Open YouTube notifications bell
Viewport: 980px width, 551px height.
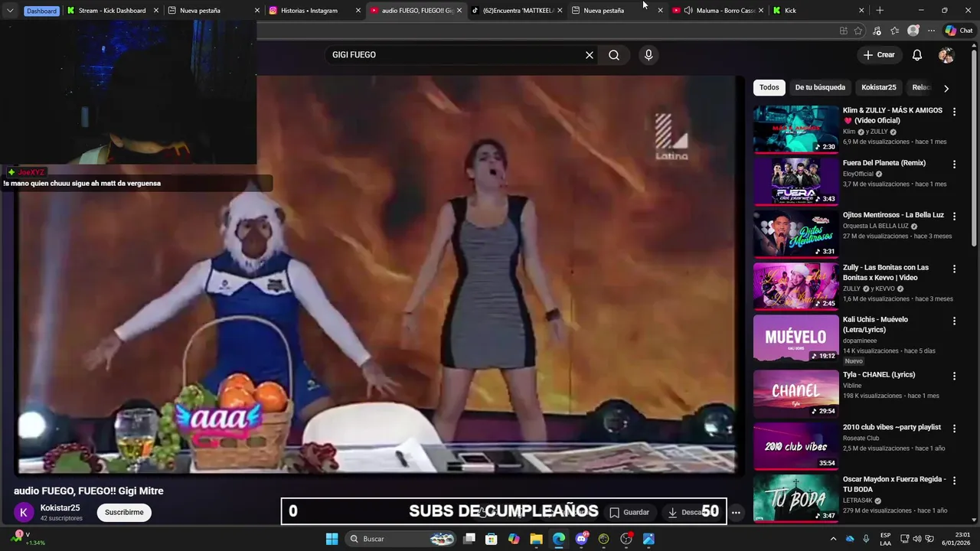pos(917,55)
